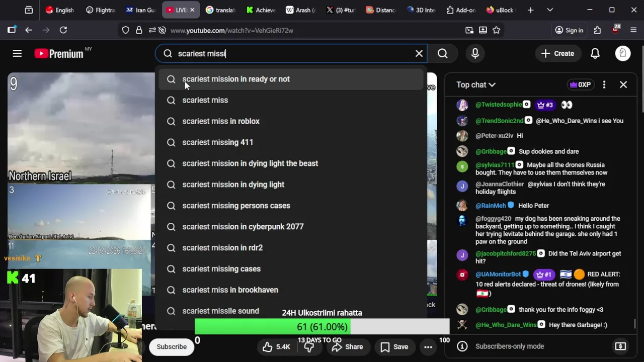Screen dimensions: 644x362
Task: Open a new browser tab
Action: 530,10
